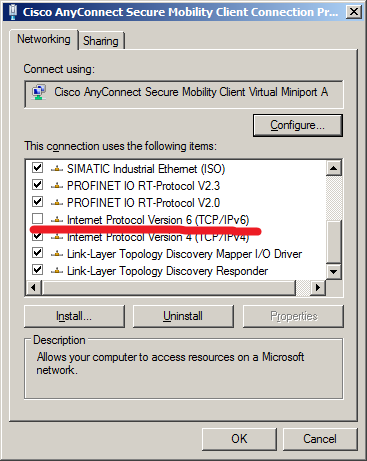Screen dimensions: 367x461
Task: Uncheck Link-Layer Topology Discovery Responder
Action: (37, 269)
